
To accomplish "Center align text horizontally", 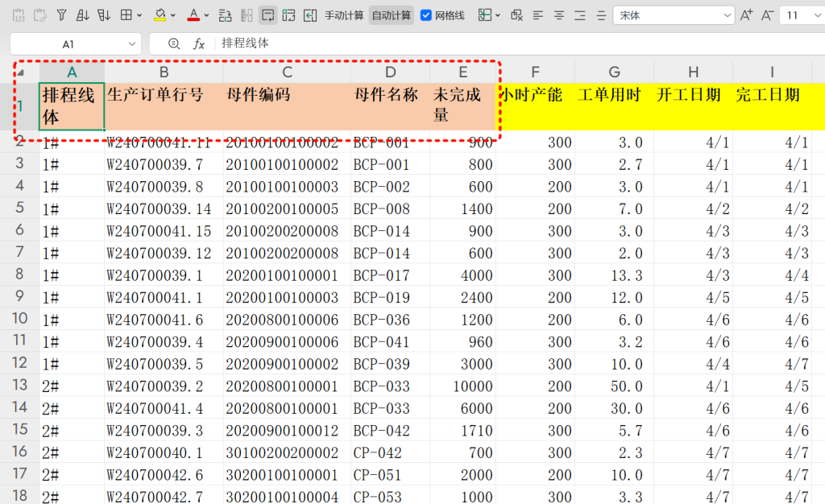I will tap(559, 15).
